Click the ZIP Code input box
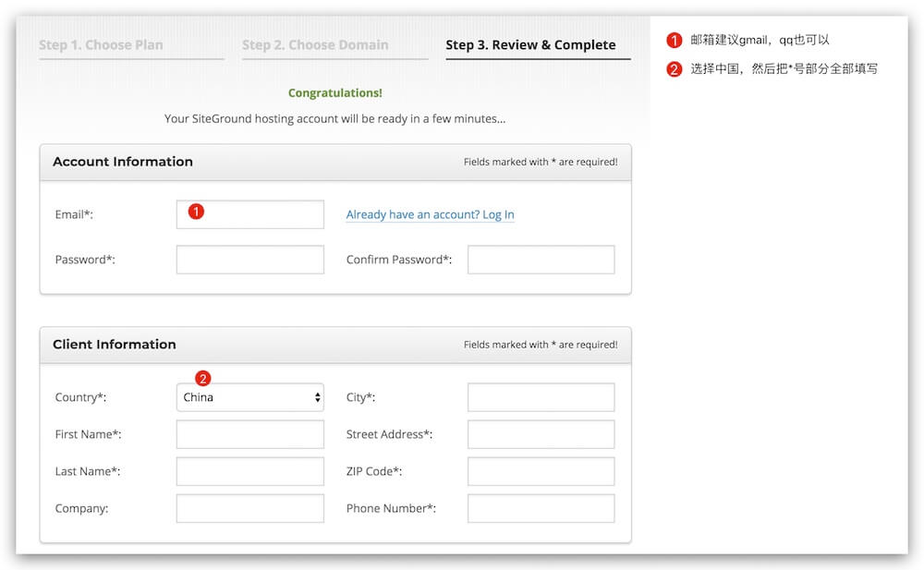Viewport: 924px width, 570px height. (541, 471)
